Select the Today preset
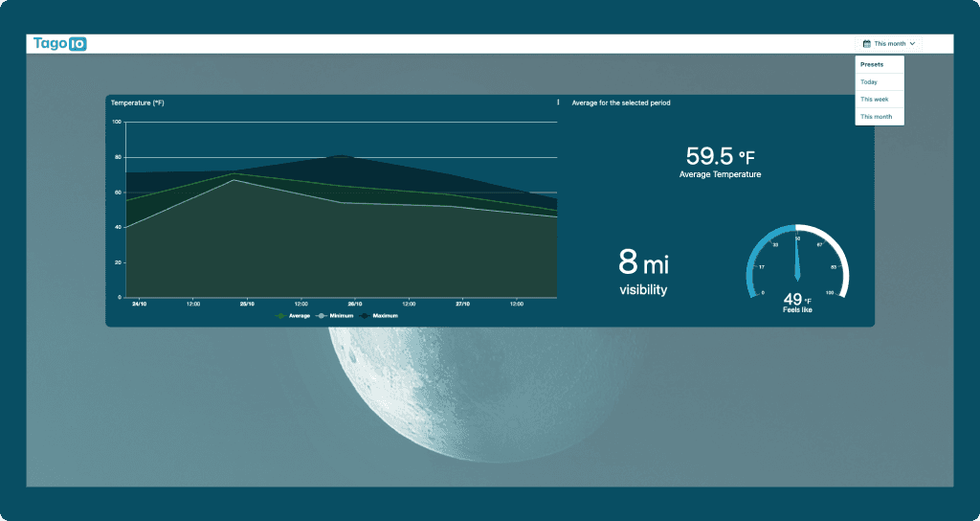Screen dimensions: 980x521 click(x=880, y=82)
